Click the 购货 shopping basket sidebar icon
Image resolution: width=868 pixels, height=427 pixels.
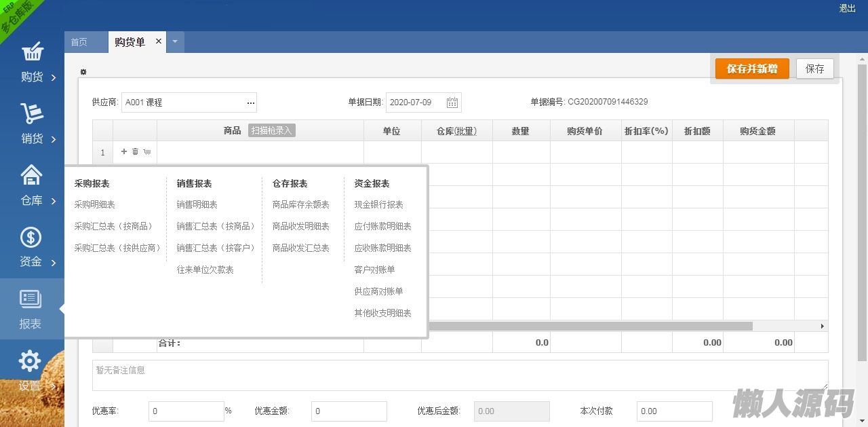32,53
